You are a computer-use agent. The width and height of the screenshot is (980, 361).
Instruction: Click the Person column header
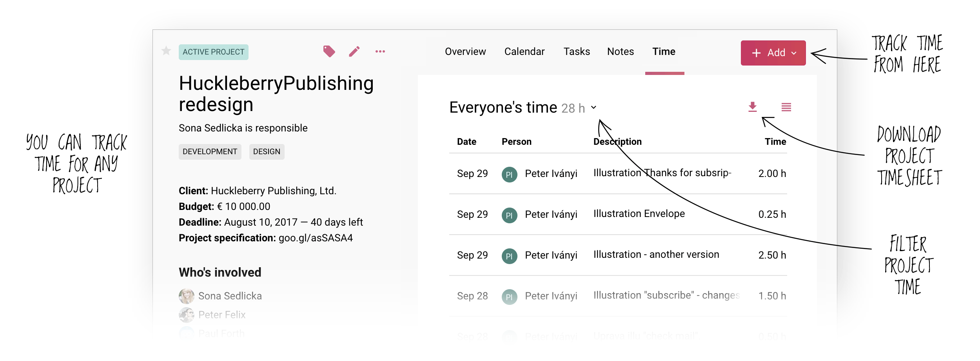(x=517, y=142)
